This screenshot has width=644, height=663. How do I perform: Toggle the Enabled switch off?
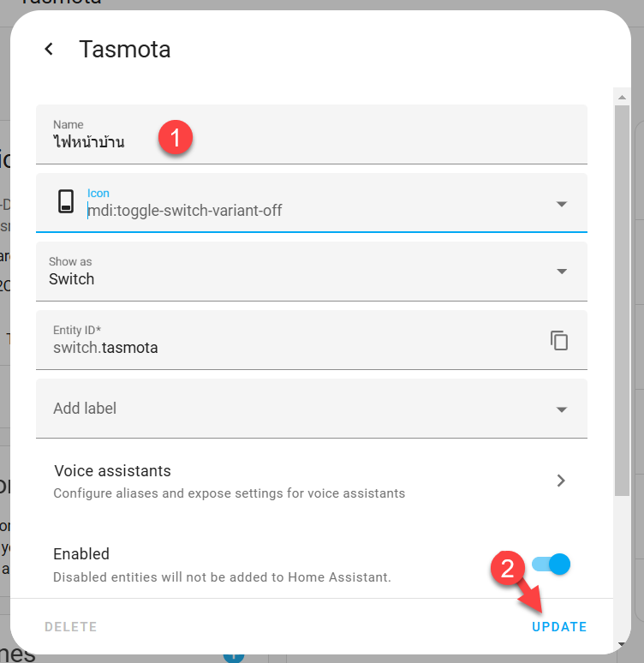tap(551, 564)
